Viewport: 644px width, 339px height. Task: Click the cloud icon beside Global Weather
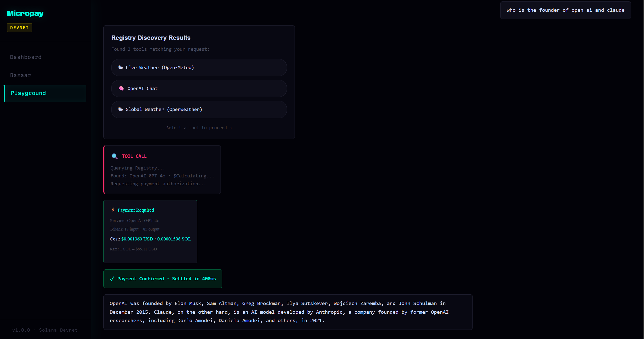[120, 109]
